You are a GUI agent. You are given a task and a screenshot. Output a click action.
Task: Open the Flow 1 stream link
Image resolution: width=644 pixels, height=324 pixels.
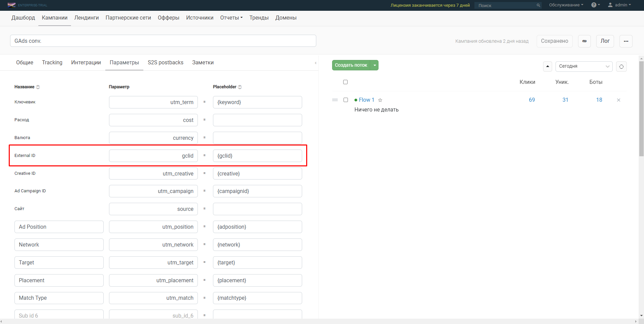point(366,100)
